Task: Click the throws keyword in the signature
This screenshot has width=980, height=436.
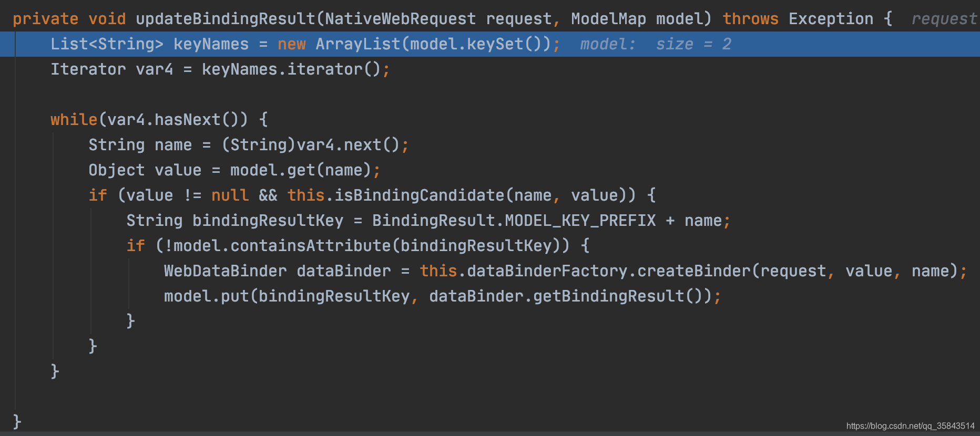Action: coord(750,19)
